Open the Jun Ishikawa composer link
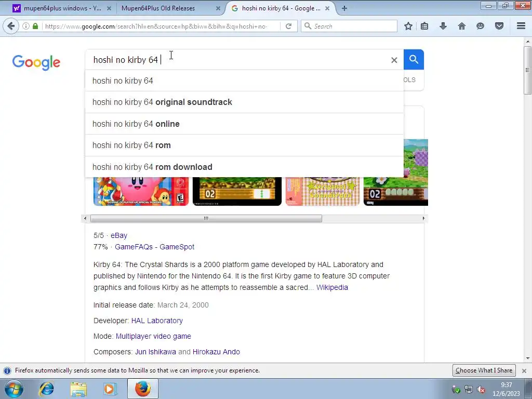The width and height of the screenshot is (532, 399). pyautogui.click(x=155, y=352)
